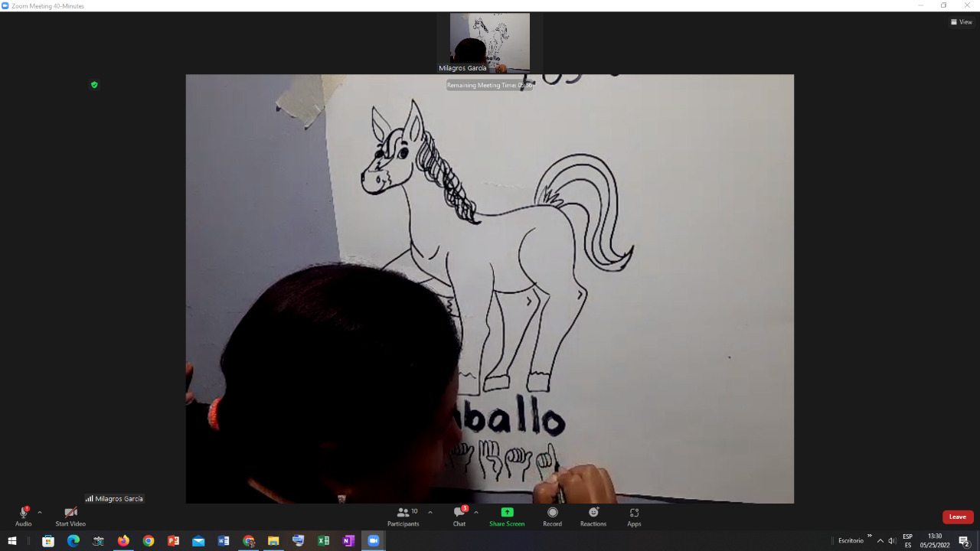Image resolution: width=980 pixels, height=551 pixels.
Task: Open File Explorer from the taskbar
Action: (x=273, y=541)
